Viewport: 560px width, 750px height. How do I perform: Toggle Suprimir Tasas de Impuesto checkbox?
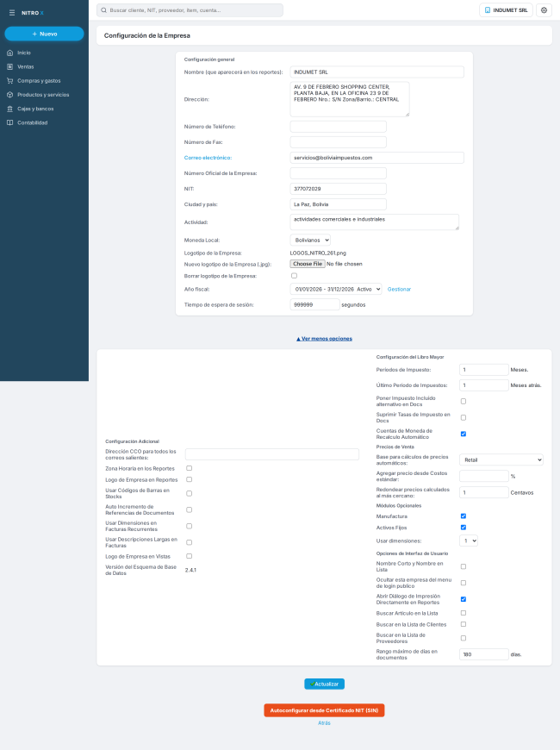point(464,417)
